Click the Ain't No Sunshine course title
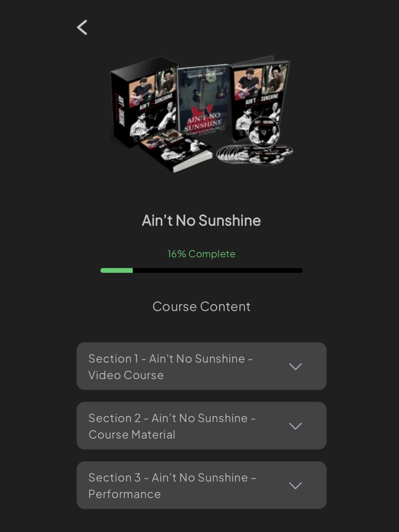 click(201, 220)
